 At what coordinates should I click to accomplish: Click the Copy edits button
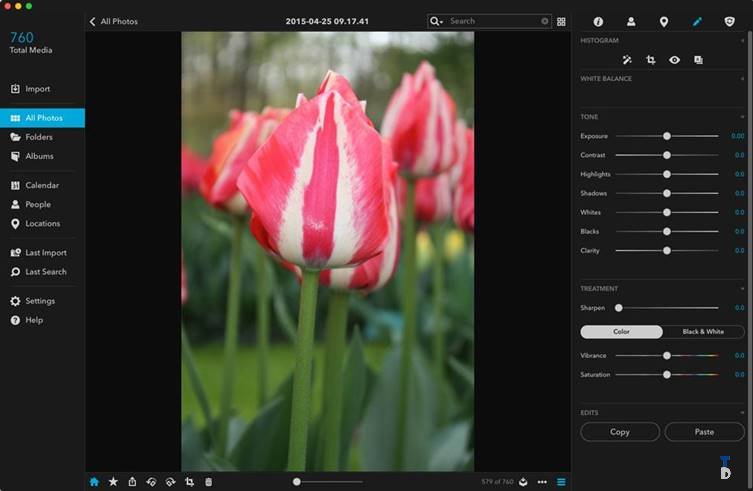tap(620, 432)
